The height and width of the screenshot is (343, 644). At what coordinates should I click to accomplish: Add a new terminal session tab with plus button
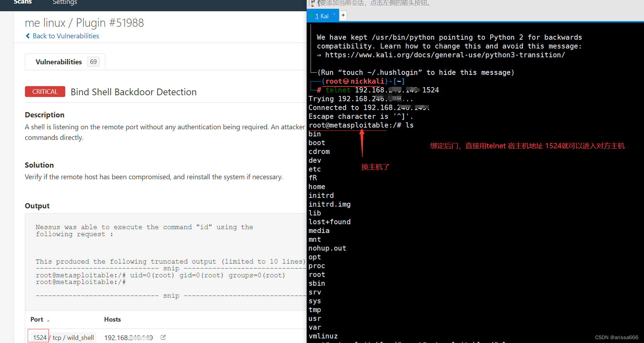(343, 15)
